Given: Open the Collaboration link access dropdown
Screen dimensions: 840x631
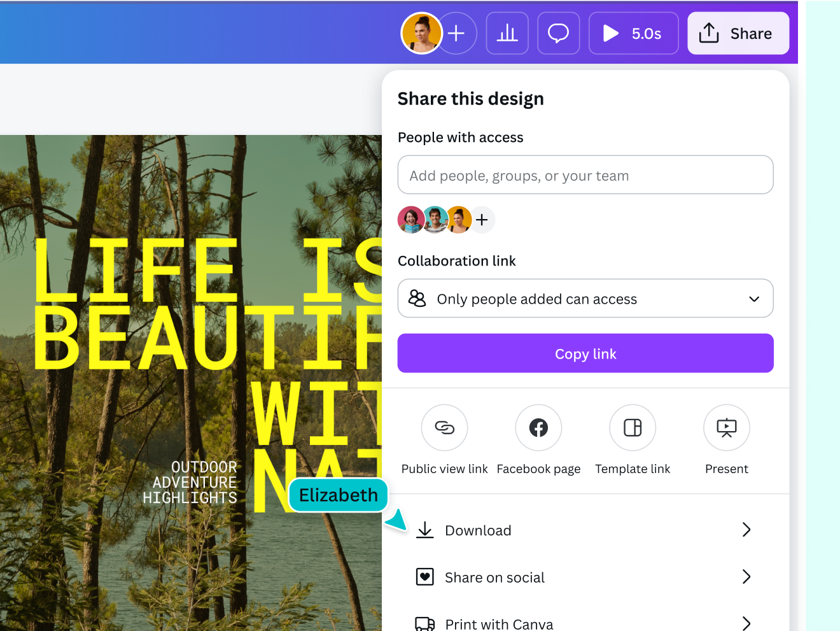Looking at the screenshot, I should pos(585,299).
